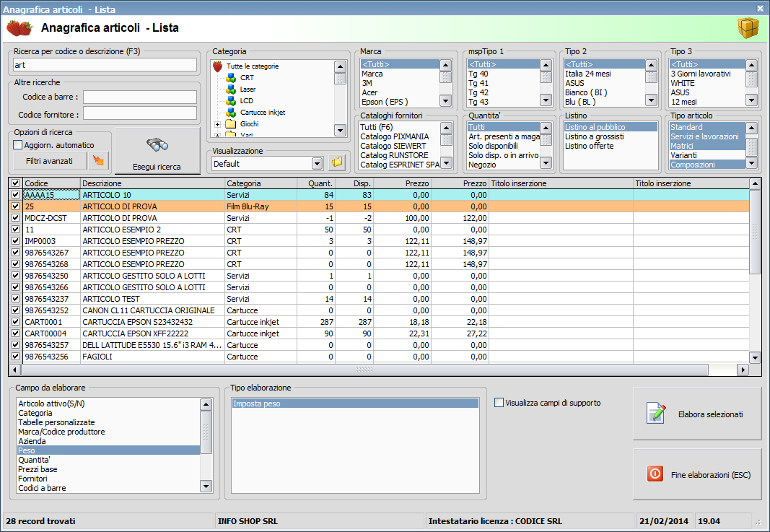The width and height of the screenshot is (770, 532).
Task: Toggle Visualizza campi di supporto checkbox
Action: point(499,403)
